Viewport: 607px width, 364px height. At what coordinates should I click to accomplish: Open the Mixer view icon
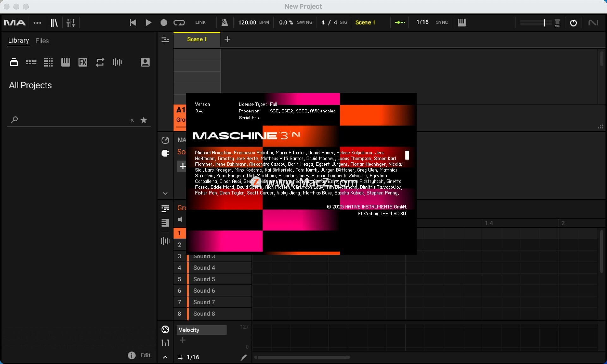pyautogui.click(x=71, y=22)
